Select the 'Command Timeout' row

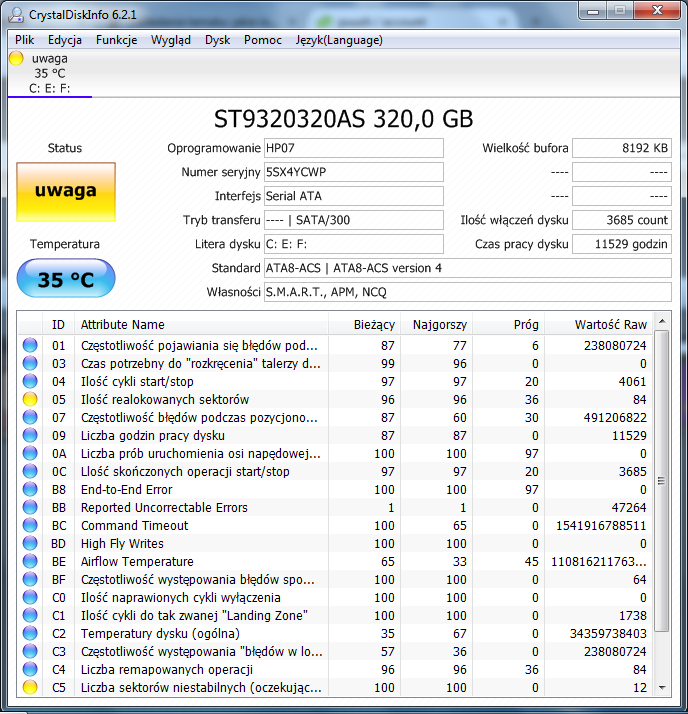336,525
